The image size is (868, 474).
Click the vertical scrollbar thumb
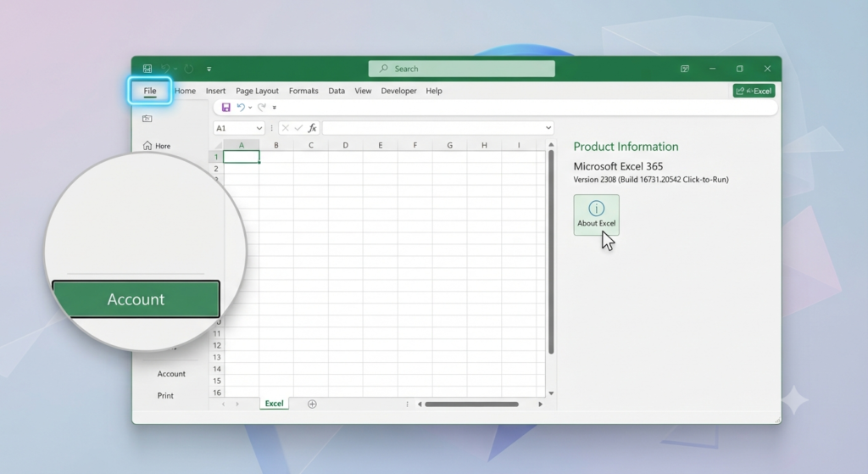(x=551, y=252)
